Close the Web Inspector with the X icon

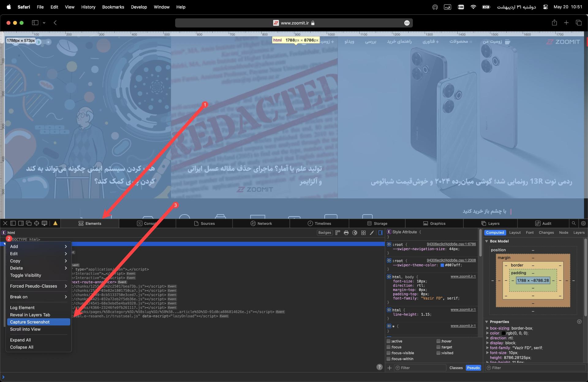click(x=5, y=223)
